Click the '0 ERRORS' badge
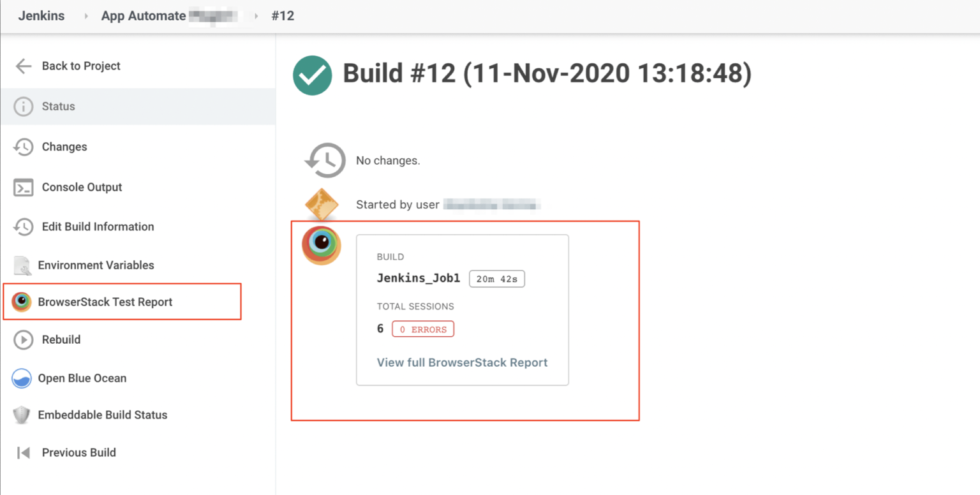Screen dimensions: 980x495 coord(422,329)
